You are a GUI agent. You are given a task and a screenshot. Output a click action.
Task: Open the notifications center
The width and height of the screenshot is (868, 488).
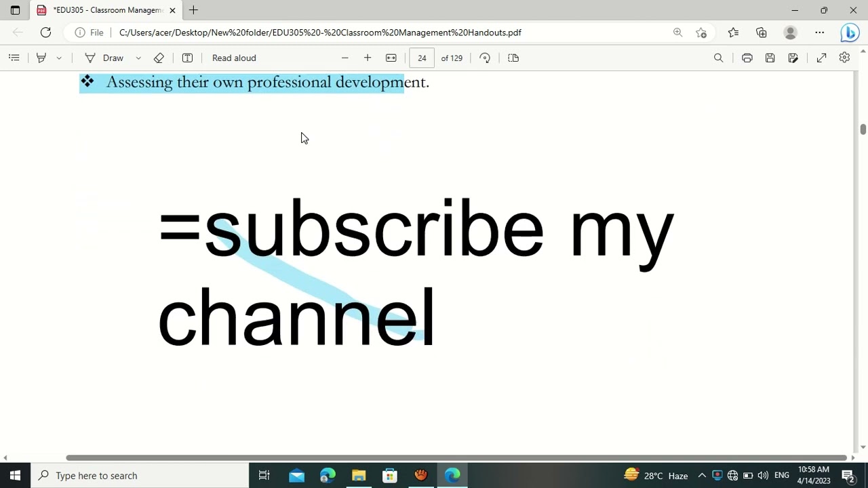[848, 475]
